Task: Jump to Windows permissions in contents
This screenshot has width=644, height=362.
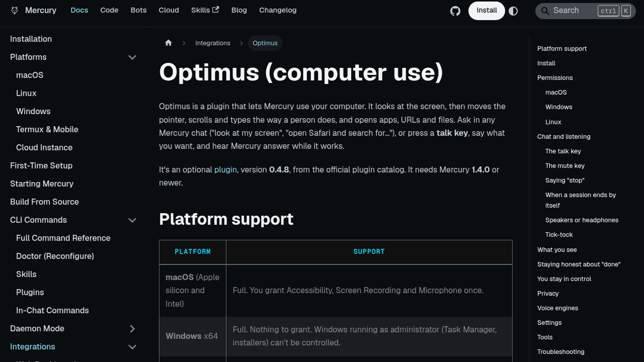Action: pos(558,107)
